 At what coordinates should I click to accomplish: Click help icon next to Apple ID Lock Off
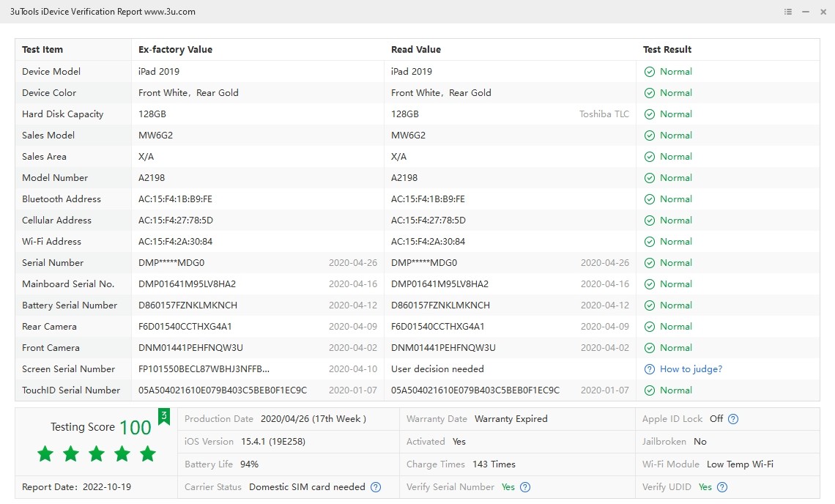[733, 419]
